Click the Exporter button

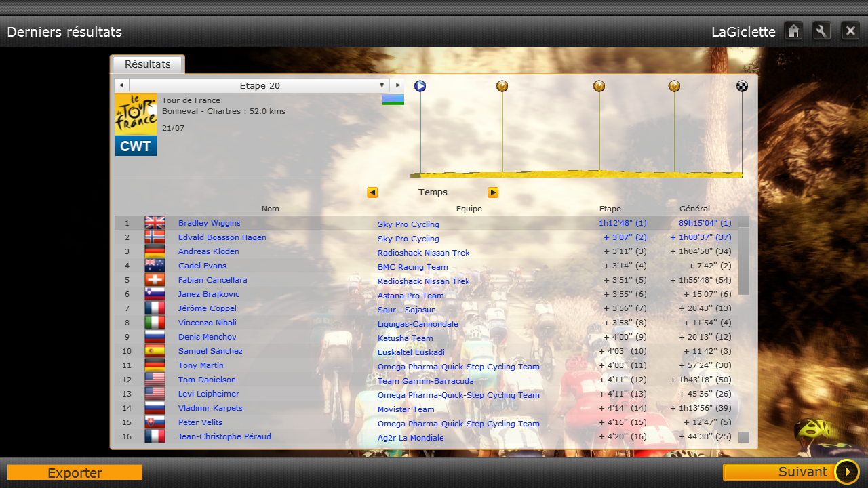(x=75, y=472)
